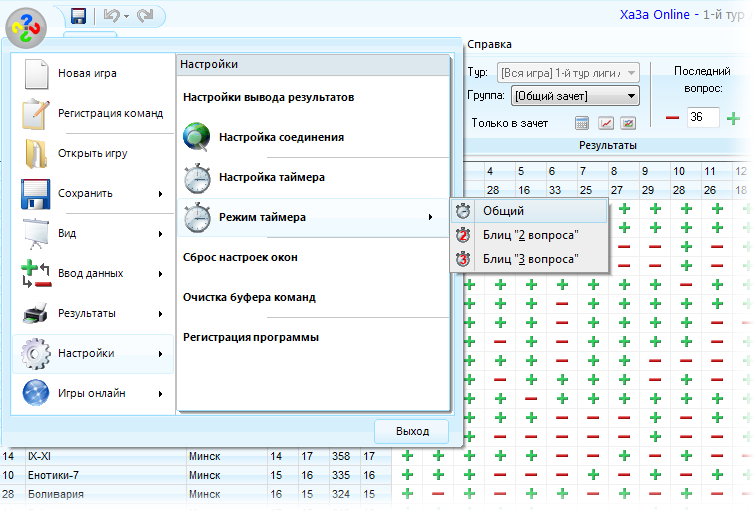The width and height of the screenshot is (755, 512).
Task: Open Регистрация команд entry
Action: (93, 113)
